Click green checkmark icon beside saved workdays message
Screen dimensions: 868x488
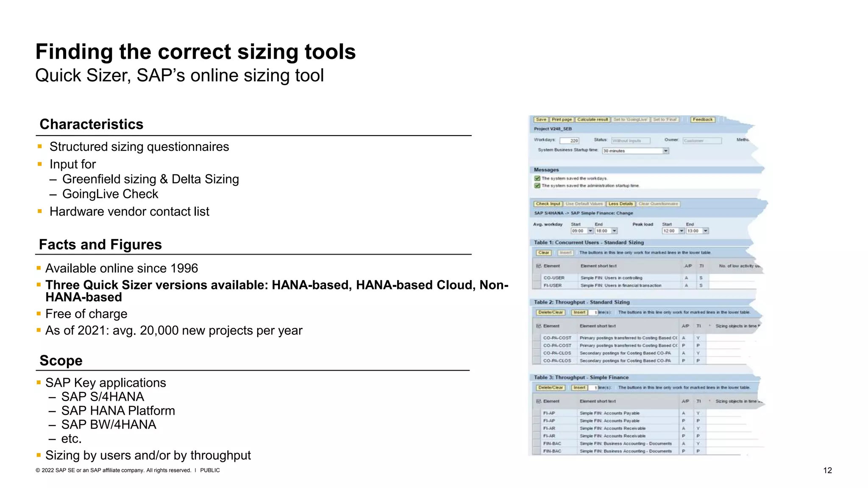[537, 178]
